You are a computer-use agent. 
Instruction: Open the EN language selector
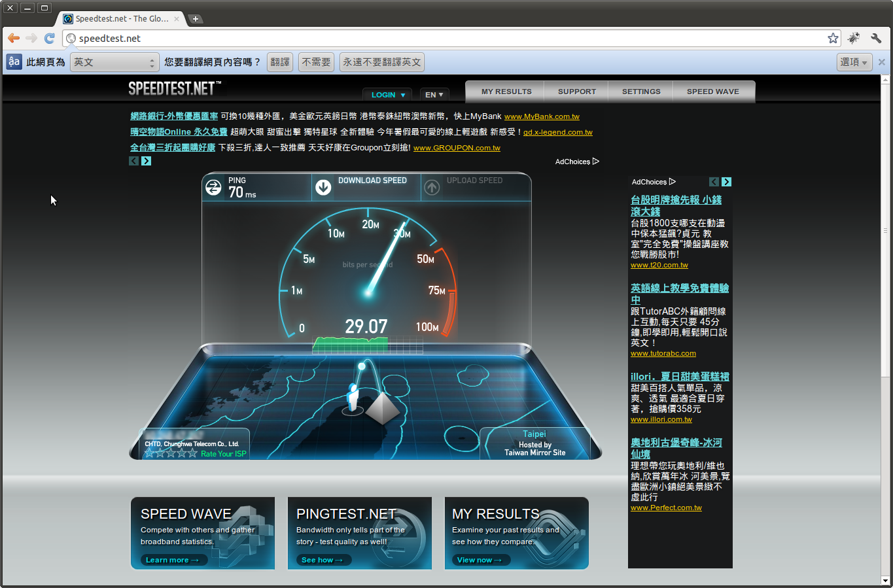434,95
